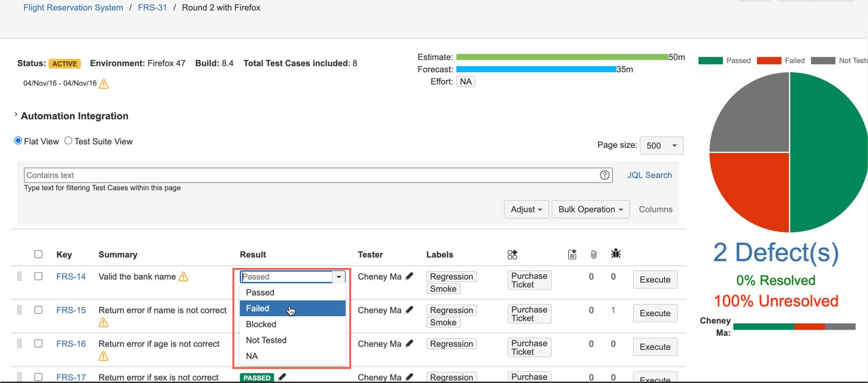This screenshot has height=383, width=868.
Task: Click the JQL Search link
Action: point(650,175)
